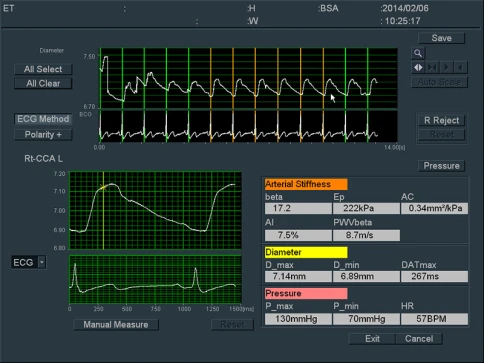
Task: Click the All Select button
Action: pyautogui.click(x=43, y=69)
